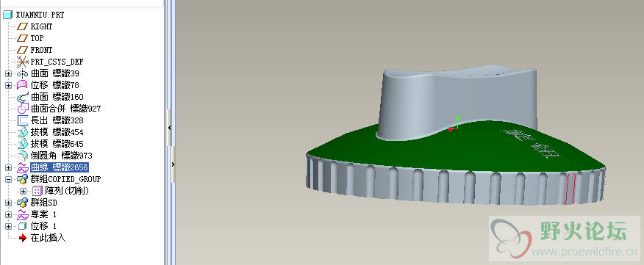
Task: Click the PRT_CSYS_DEF coordinate system icon
Action: coord(22,62)
